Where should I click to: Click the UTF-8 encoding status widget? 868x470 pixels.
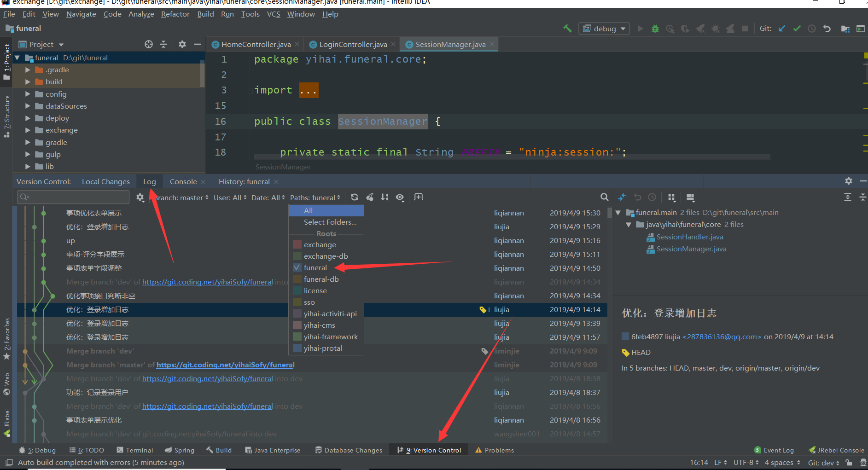click(x=746, y=462)
